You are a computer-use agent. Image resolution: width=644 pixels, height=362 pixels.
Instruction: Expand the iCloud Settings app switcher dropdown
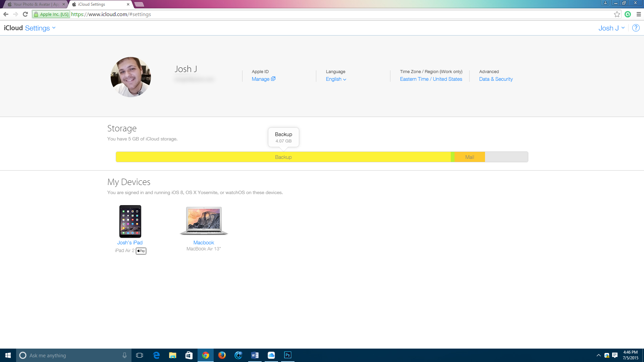coord(40,28)
